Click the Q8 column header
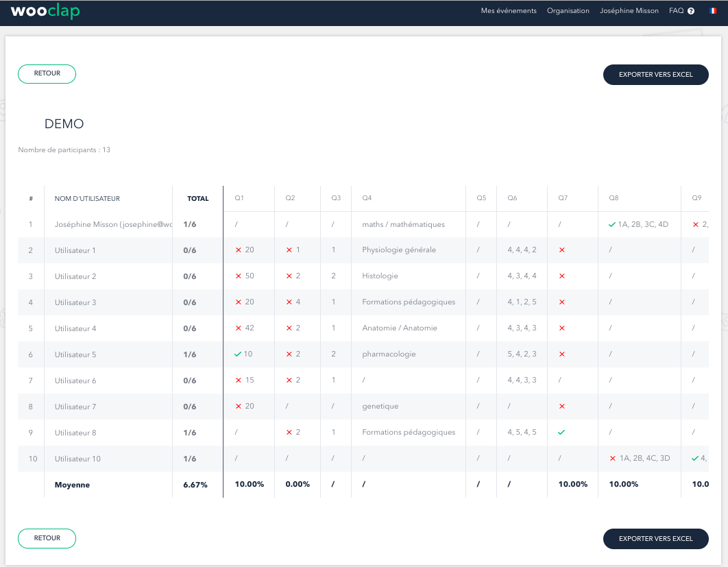 coord(614,198)
